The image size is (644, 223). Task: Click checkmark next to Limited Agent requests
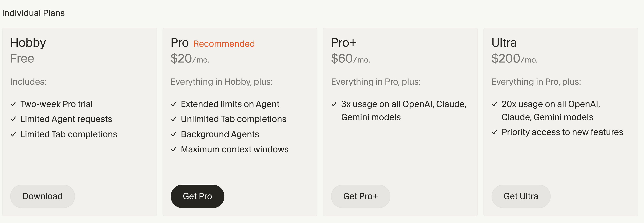pos(13,119)
